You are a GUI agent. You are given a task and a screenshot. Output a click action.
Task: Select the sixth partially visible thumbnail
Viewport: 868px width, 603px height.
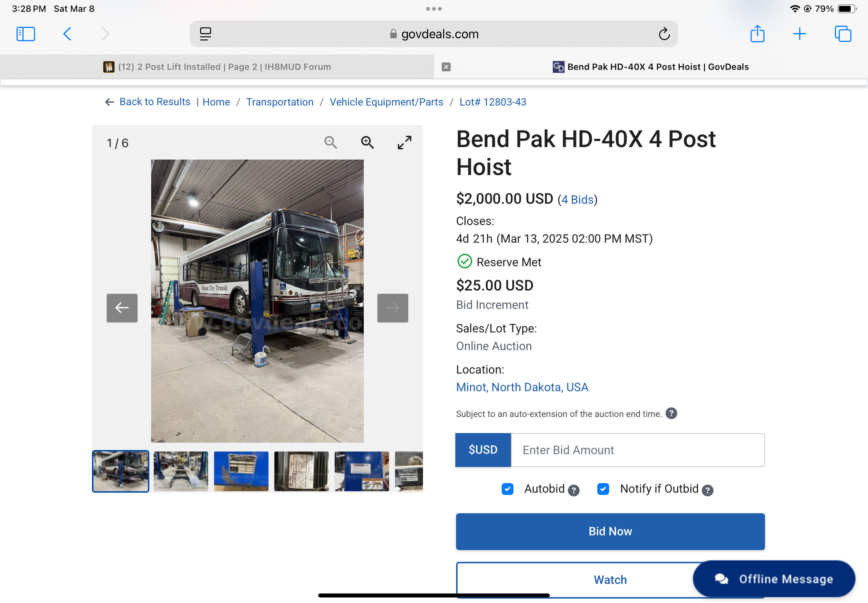pos(409,471)
